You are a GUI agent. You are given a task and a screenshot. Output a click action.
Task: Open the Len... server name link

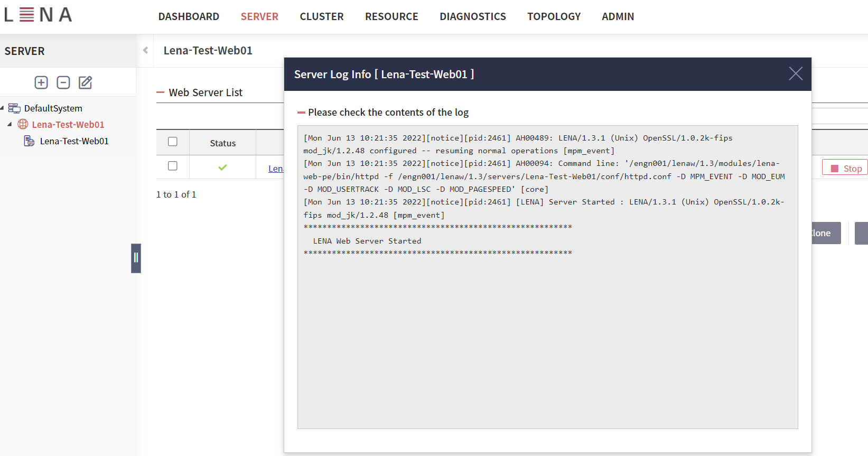(x=276, y=169)
